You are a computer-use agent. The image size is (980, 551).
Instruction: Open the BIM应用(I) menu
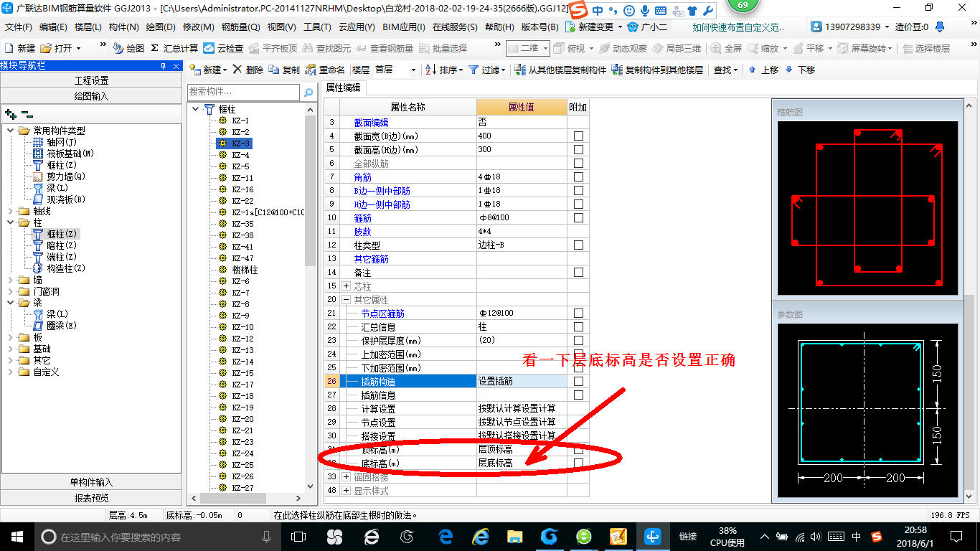click(x=404, y=27)
